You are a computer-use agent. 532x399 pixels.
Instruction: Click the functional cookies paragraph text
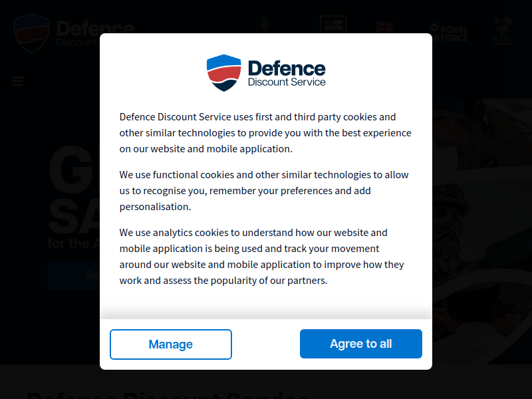pyautogui.click(x=264, y=191)
